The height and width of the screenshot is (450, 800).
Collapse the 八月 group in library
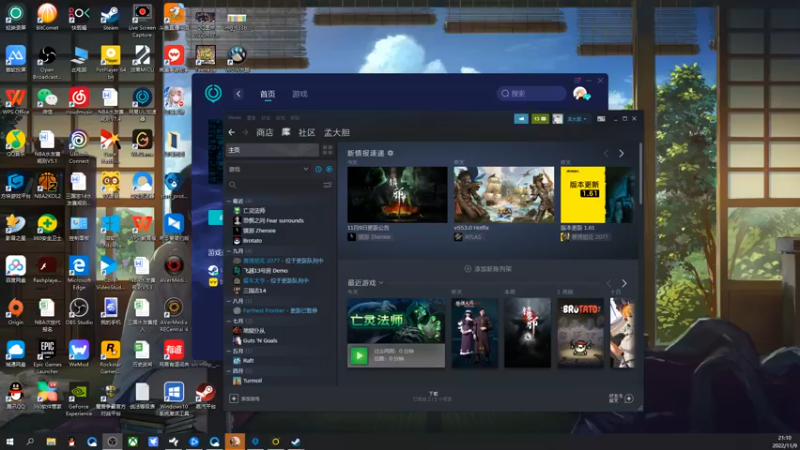click(x=229, y=301)
